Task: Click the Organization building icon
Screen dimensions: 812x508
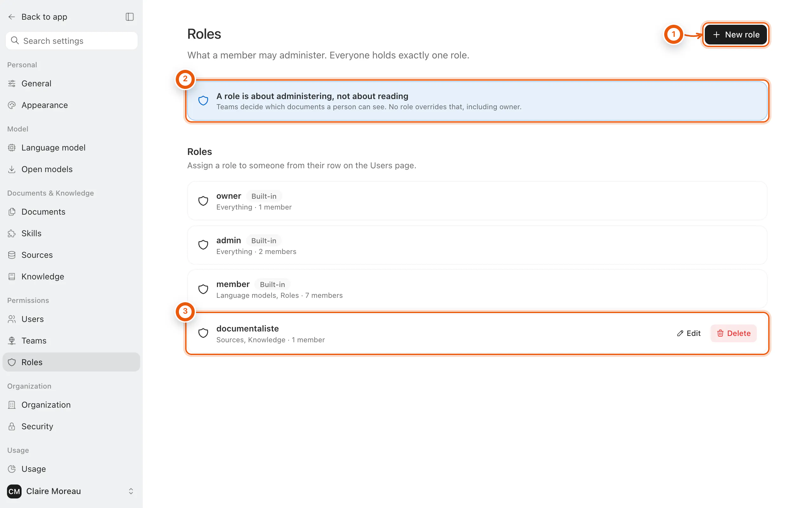Action: (x=12, y=405)
